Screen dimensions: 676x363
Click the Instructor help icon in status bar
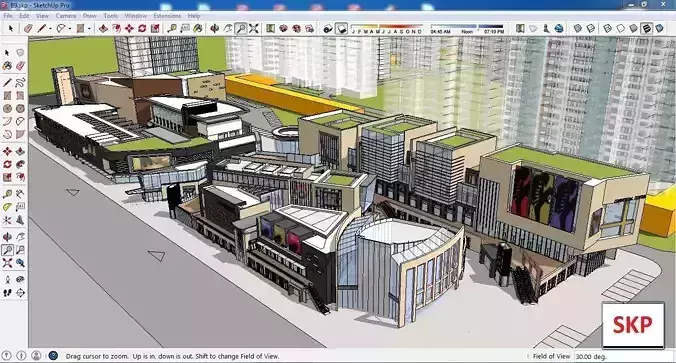(x=53, y=356)
